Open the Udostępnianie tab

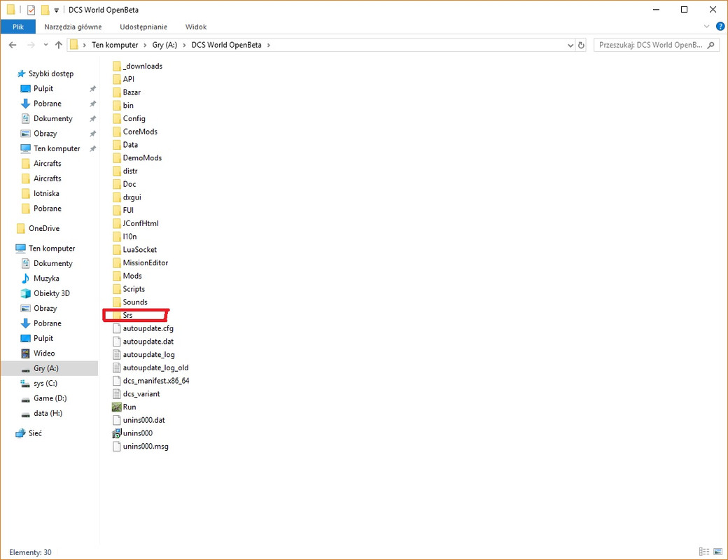143,27
